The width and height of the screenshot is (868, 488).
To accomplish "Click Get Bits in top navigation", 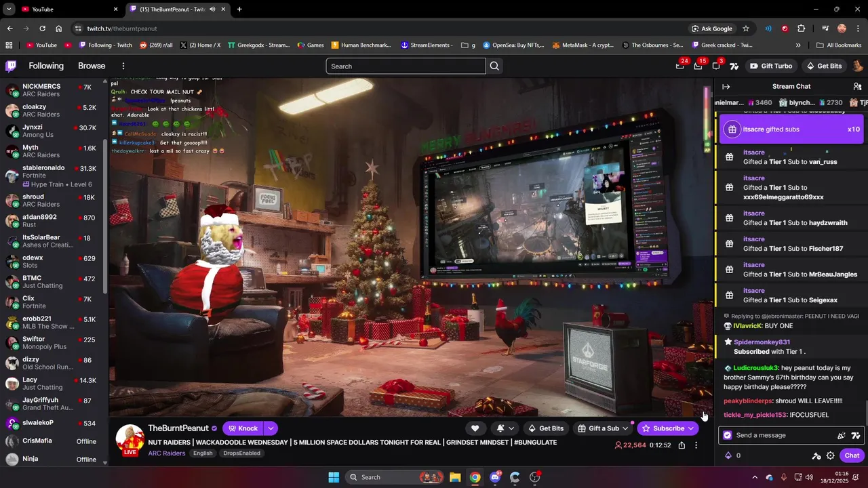I will pyautogui.click(x=824, y=66).
